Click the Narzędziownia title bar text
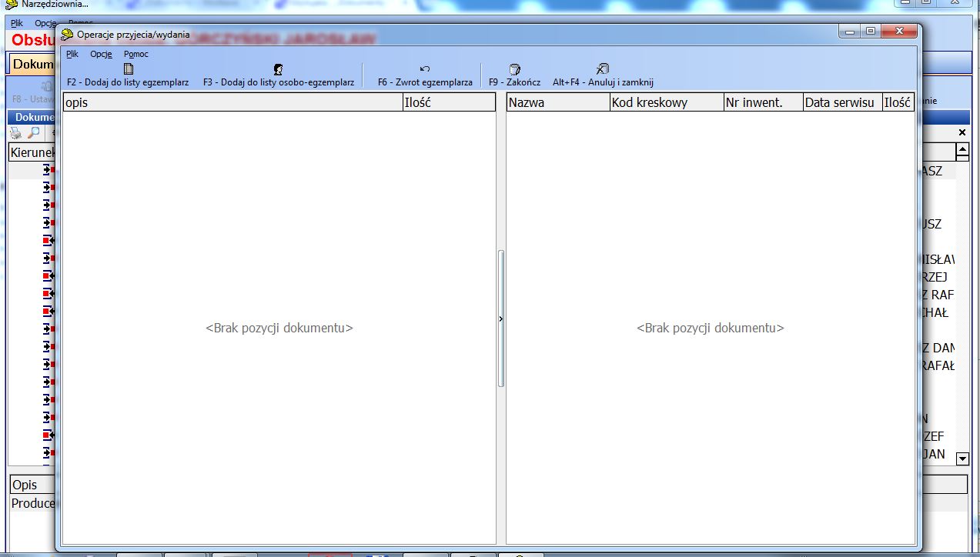This screenshot has height=557, width=980. [x=55, y=4]
